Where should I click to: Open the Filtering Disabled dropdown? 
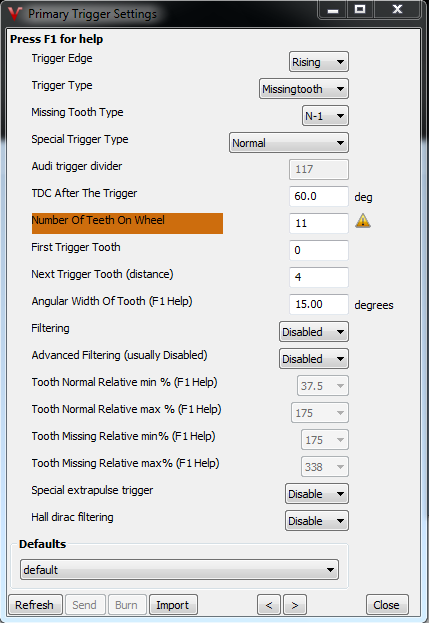pyautogui.click(x=314, y=332)
